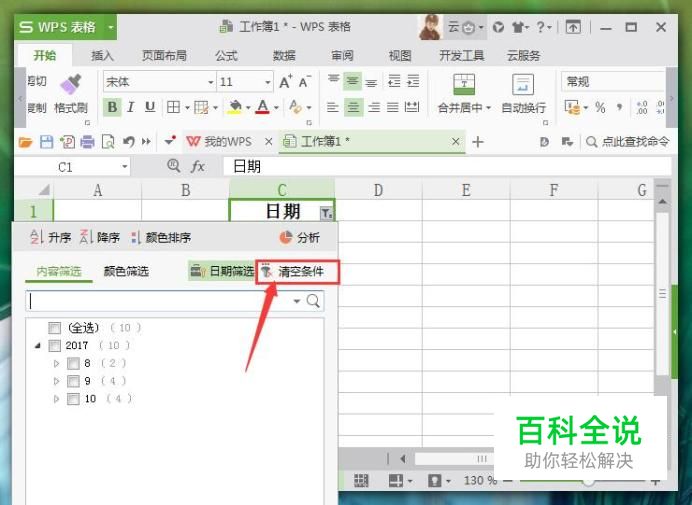Check the month 8 checkbox
The width and height of the screenshot is (692, 505).
(x=73, y=363)
